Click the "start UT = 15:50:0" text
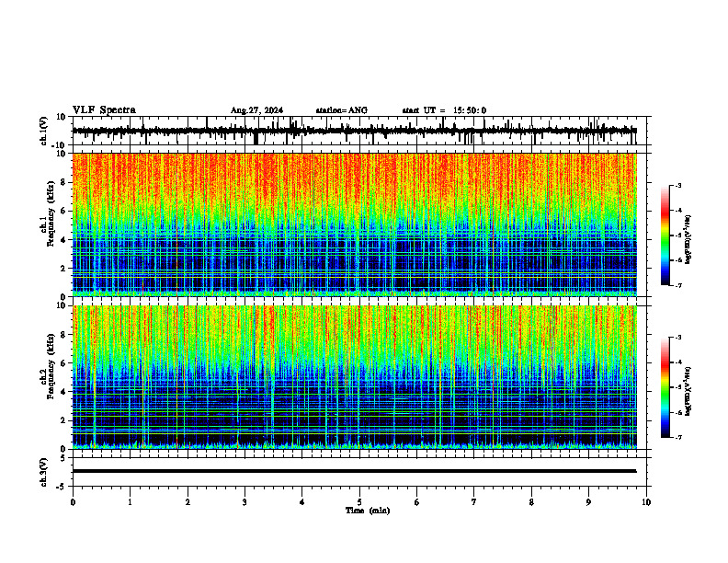Viewport: 728px width, 563px height. (444, 110)
